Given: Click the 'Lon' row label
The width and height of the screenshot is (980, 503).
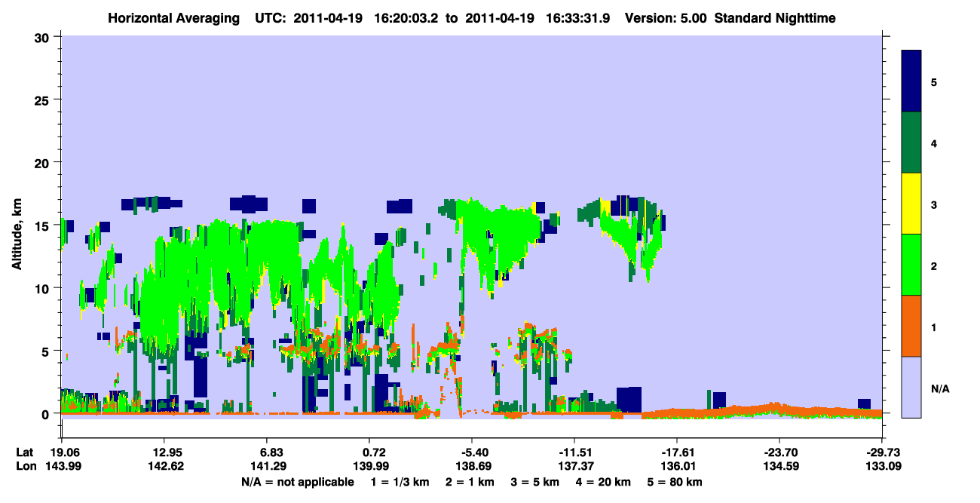Looking at the screenshot, I should pos(25,467).
